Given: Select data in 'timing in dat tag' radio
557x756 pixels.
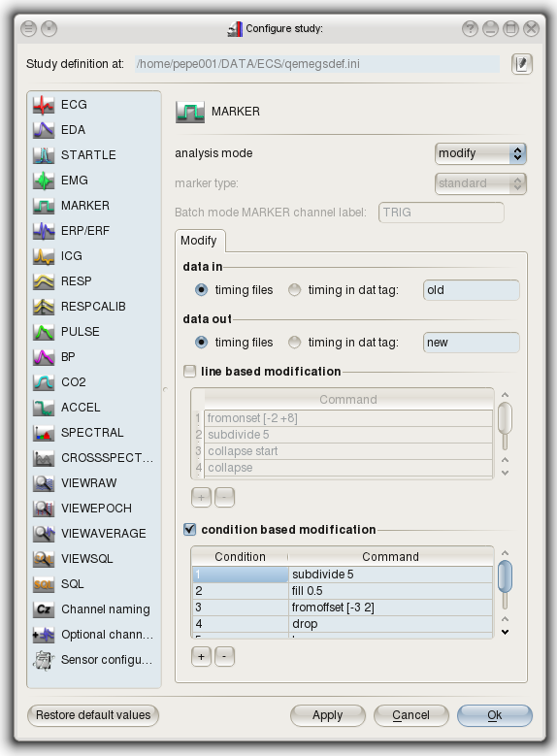Looking at the screenshot, I should point(294,290).
